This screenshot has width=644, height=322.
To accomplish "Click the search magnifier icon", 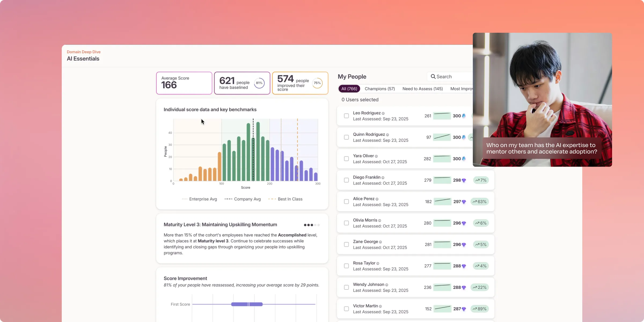I will click(433, 76).
